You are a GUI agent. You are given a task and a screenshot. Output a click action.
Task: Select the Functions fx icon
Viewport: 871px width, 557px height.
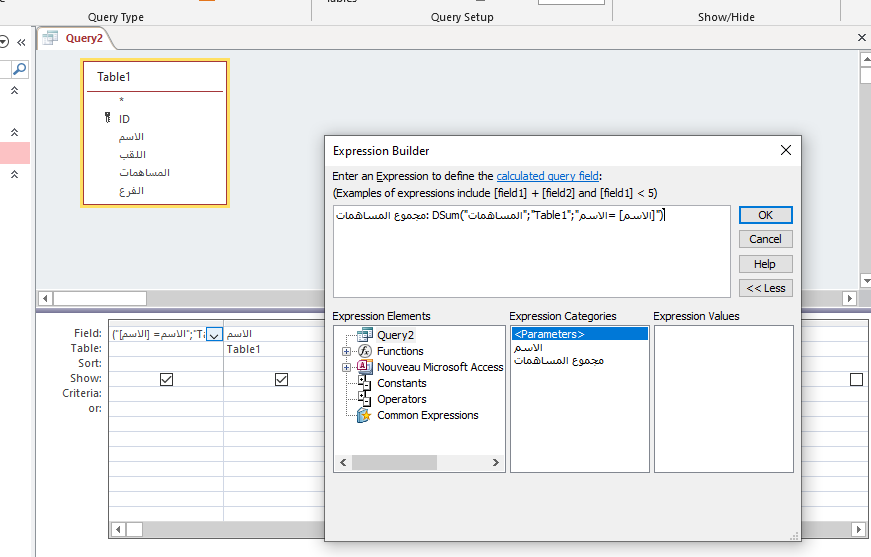coord(364,351)
